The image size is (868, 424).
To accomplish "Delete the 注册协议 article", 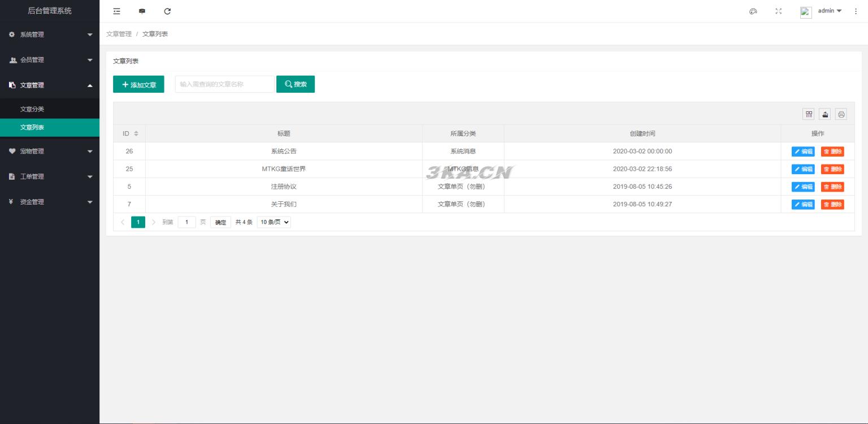I will 832,187.
